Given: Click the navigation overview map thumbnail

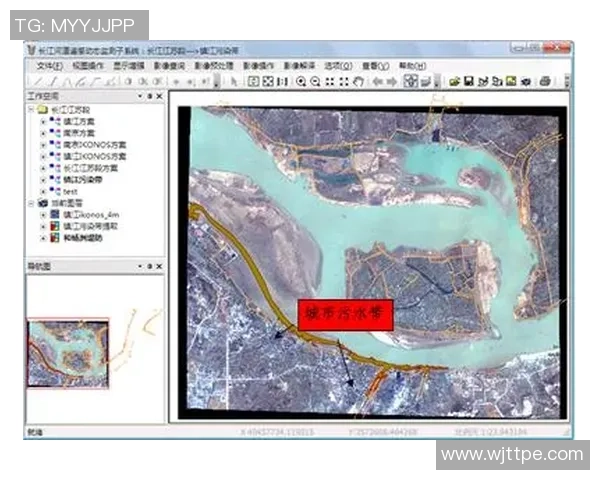Looking at the screenshot, I should coord(68,353).
